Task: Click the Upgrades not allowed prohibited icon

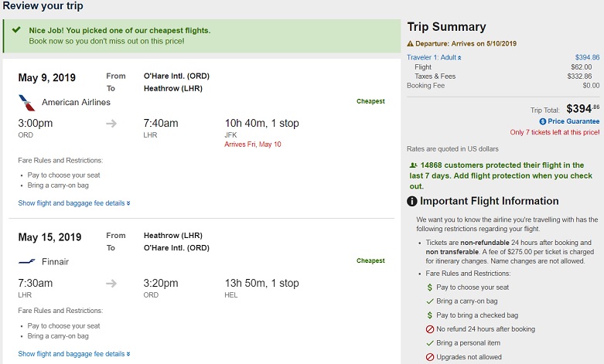Action: pos(430,357)
